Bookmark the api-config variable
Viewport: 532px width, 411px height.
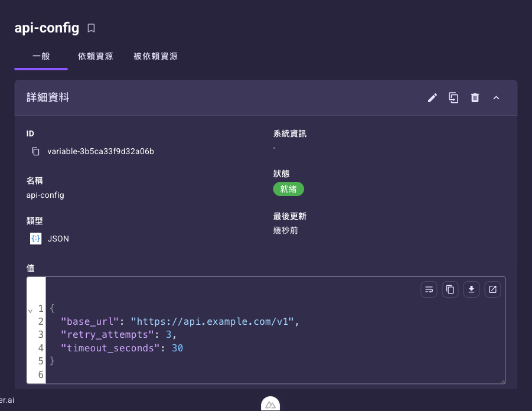click(x=91, y=28)
